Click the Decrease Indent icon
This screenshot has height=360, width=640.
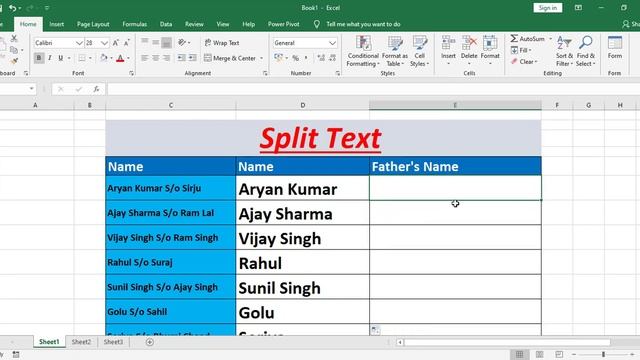pos(181,58)
